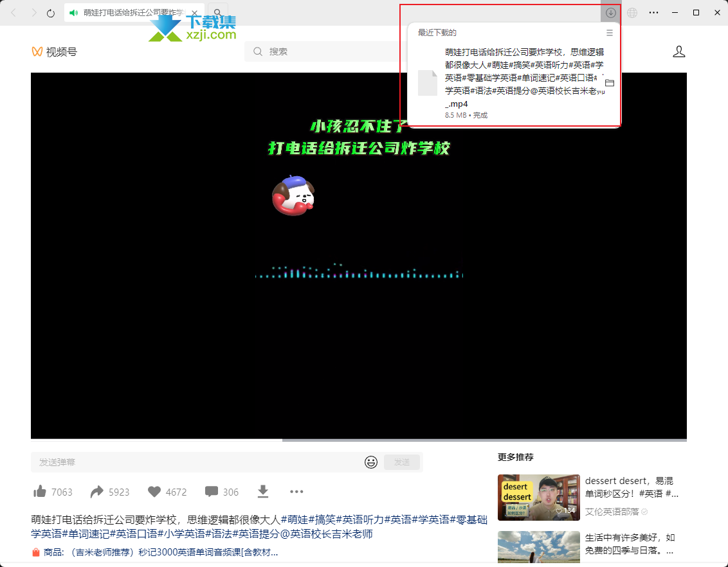Click the video progress bar

(358, 440)
